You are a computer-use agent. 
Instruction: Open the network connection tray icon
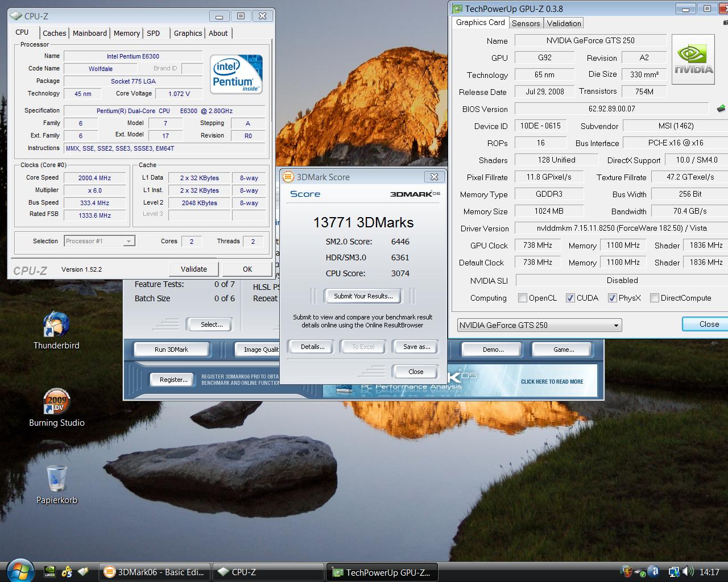[674, 572]
